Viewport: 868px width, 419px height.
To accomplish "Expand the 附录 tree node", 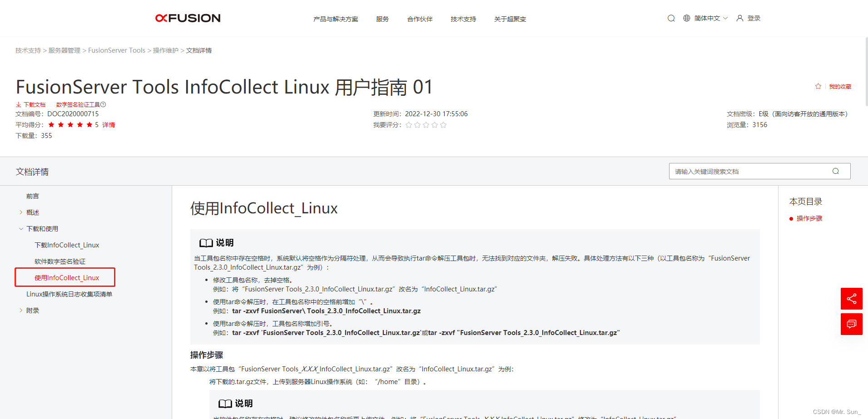I will tap(21, 311).
